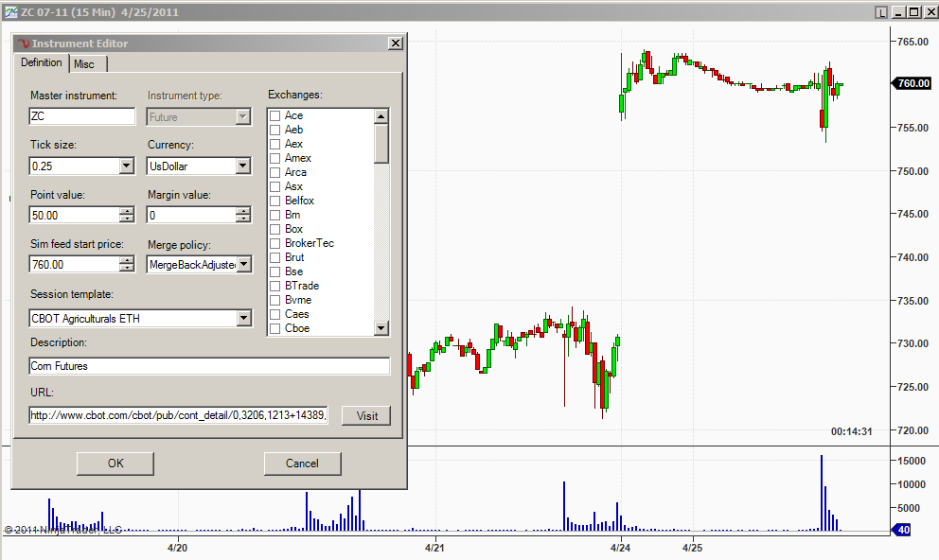Open the Instrument type dropdown
This screenshot has width=939, height=560.
[242, 117]
